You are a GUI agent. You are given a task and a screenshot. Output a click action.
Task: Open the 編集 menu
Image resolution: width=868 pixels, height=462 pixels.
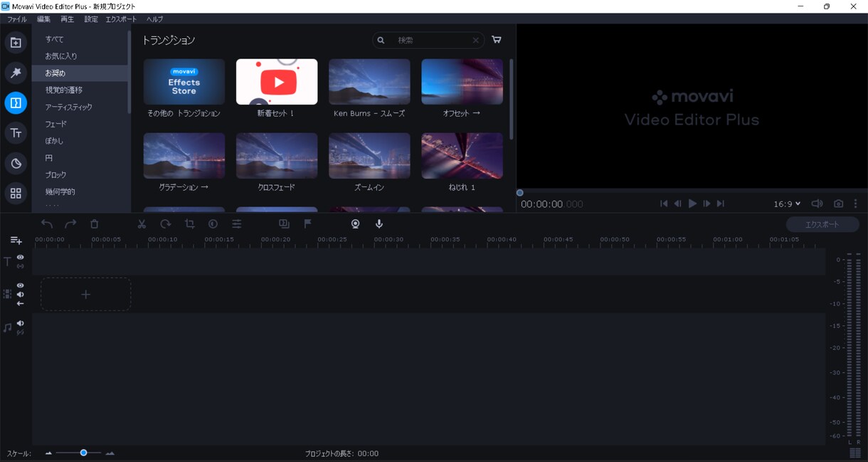[44, 19]
